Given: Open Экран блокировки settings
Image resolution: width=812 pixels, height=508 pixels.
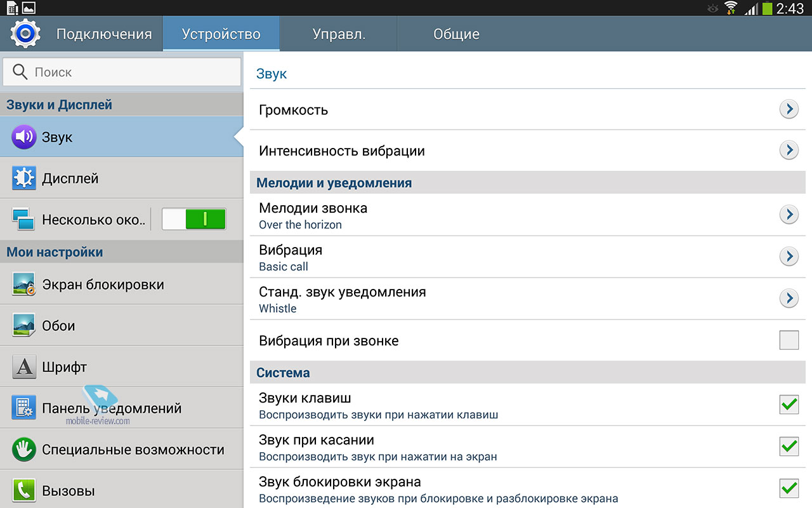Looking at the screenshot, I should point(121,284).
